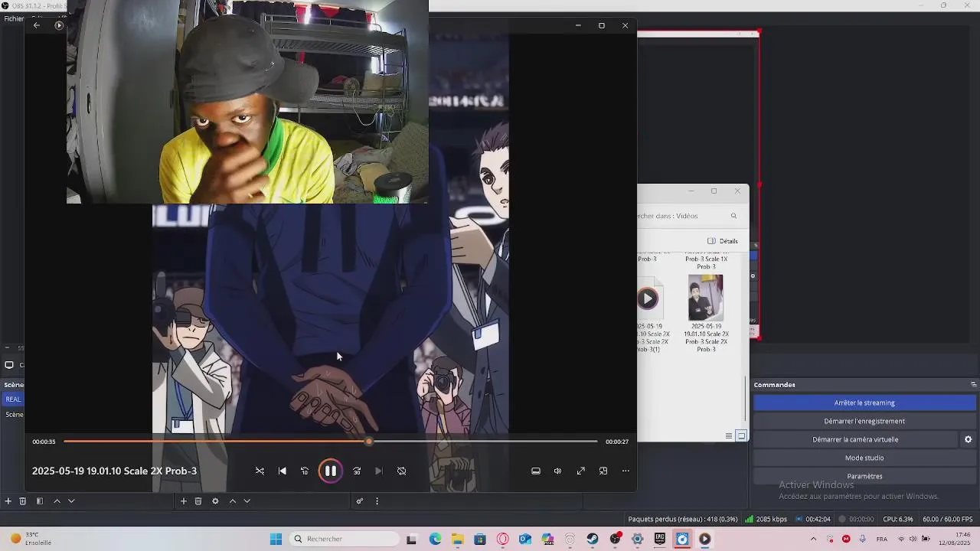Viewport: 980px width, 551px height.
Task: Pause the playing video
Action: [x=330, y=471]
